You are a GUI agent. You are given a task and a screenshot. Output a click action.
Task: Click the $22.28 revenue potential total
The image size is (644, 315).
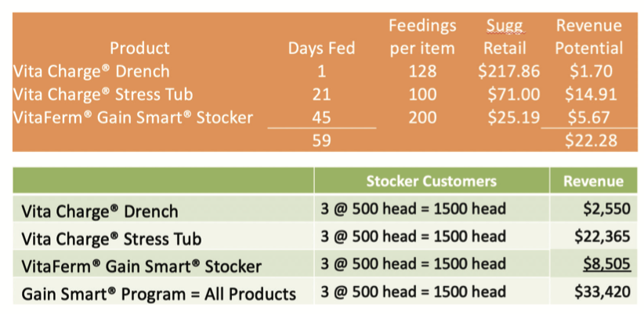click(x=591, y=141)
